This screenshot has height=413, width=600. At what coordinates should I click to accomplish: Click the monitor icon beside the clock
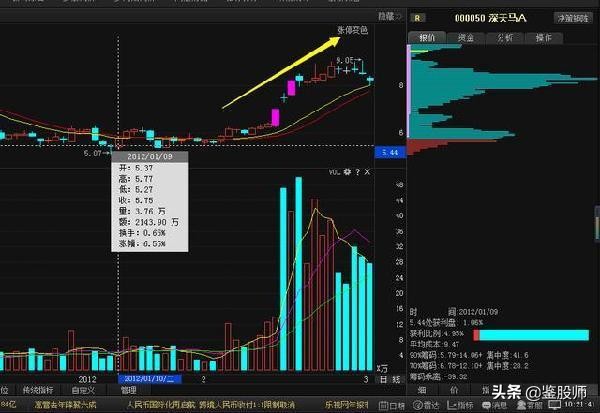point(554,405)
